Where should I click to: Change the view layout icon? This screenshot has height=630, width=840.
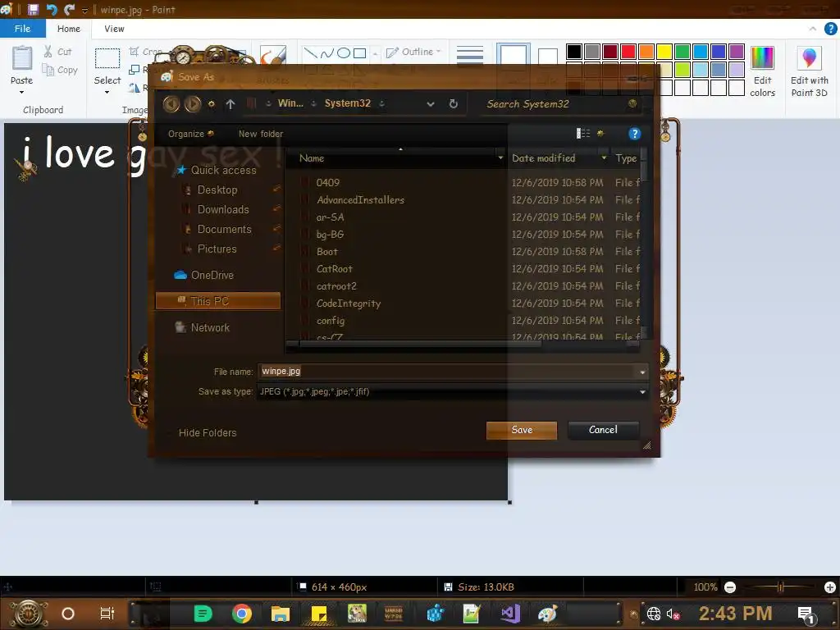(583, 134)
